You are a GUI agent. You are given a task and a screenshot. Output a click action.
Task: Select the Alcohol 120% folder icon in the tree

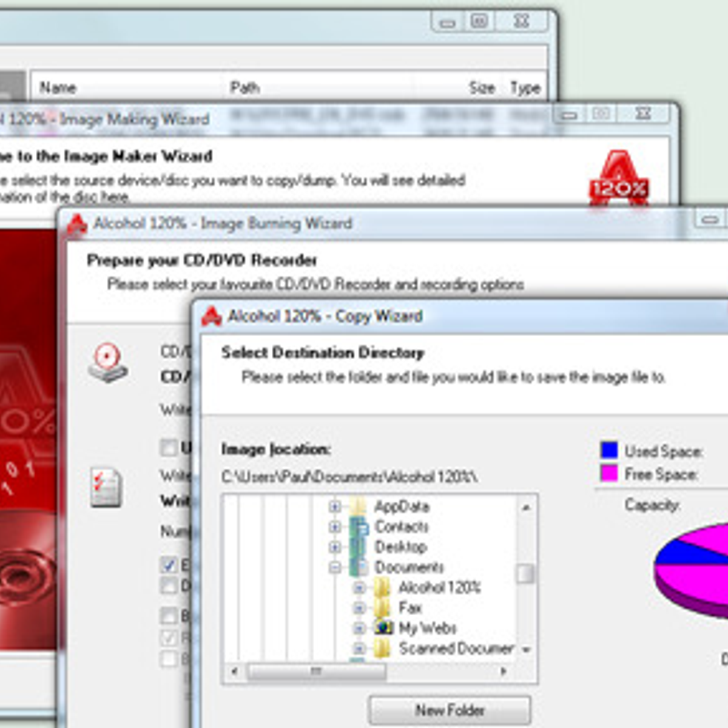click(382, 587)
